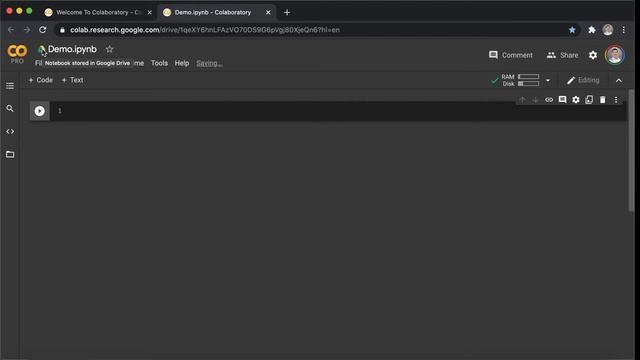Close the Welcome To Colaboratory tab
640x360 pixels.
(x=150, y=13)
